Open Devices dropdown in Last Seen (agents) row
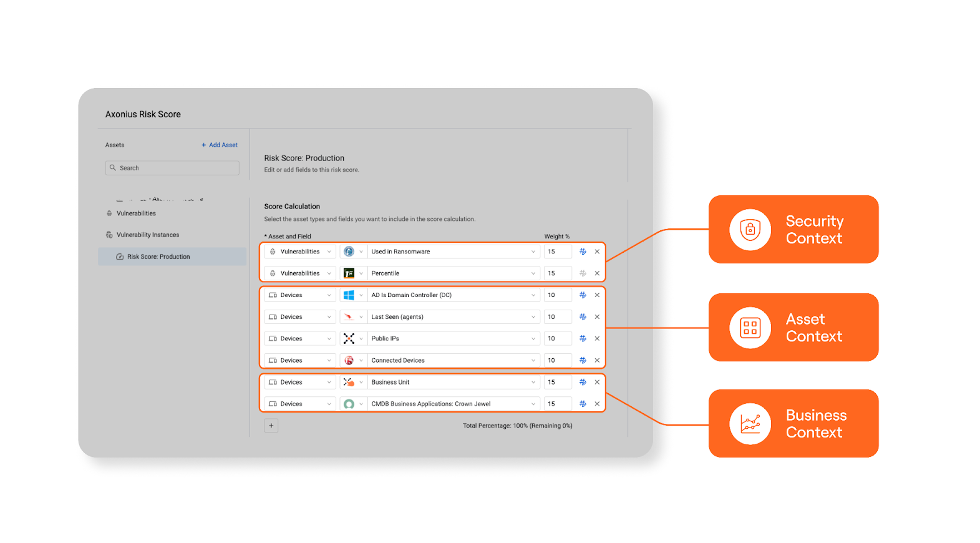The width and height of the screenshot is (980, 543). point(300,317)
